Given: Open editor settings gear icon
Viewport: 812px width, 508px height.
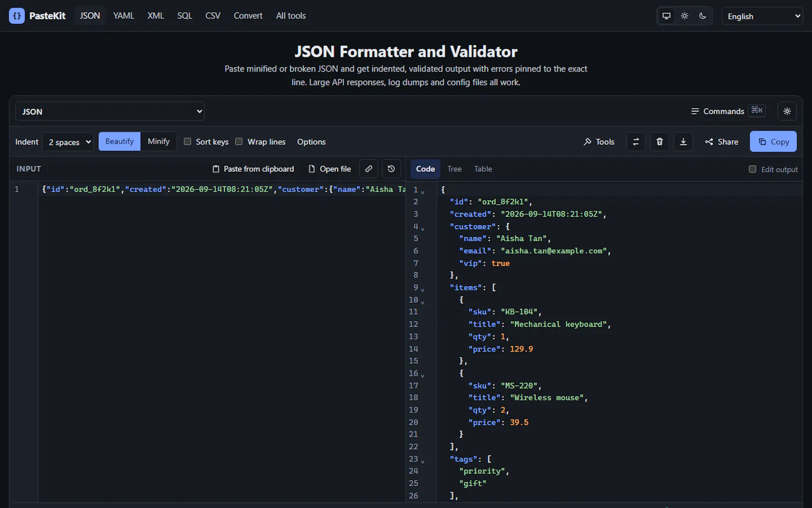Looking at the screenshot, I should coord(787,111).
